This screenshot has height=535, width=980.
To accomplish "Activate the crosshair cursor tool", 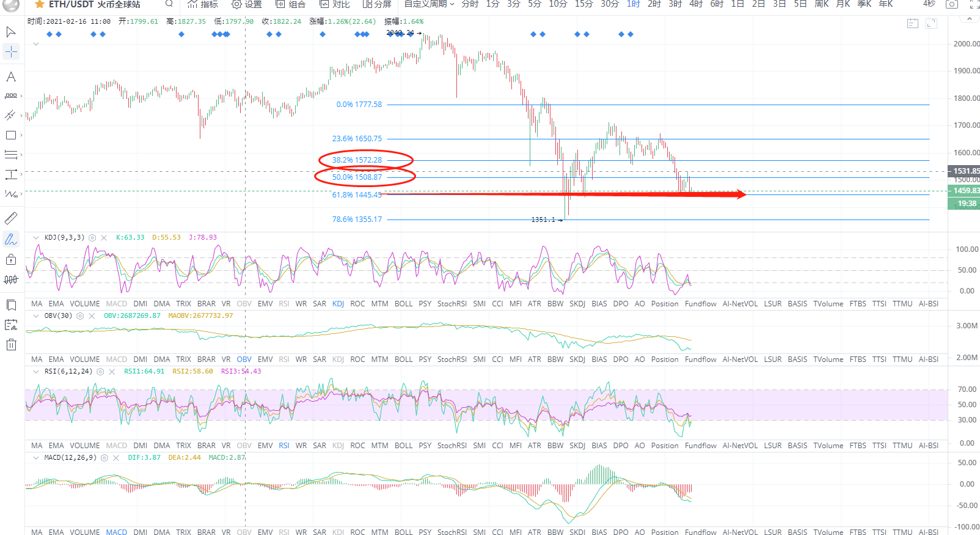I will [11, 51].
